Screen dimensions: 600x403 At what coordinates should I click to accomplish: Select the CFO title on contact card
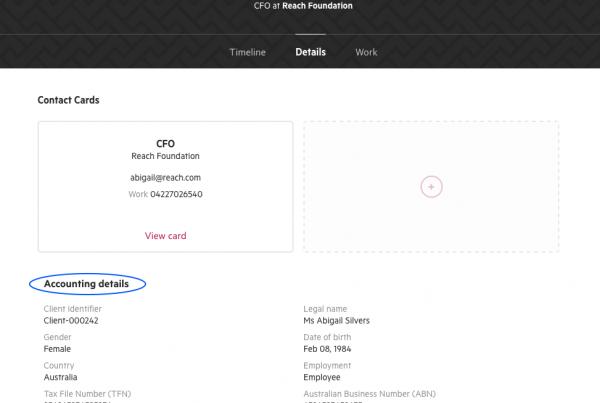pyautogui.click(x=165, y=144)
